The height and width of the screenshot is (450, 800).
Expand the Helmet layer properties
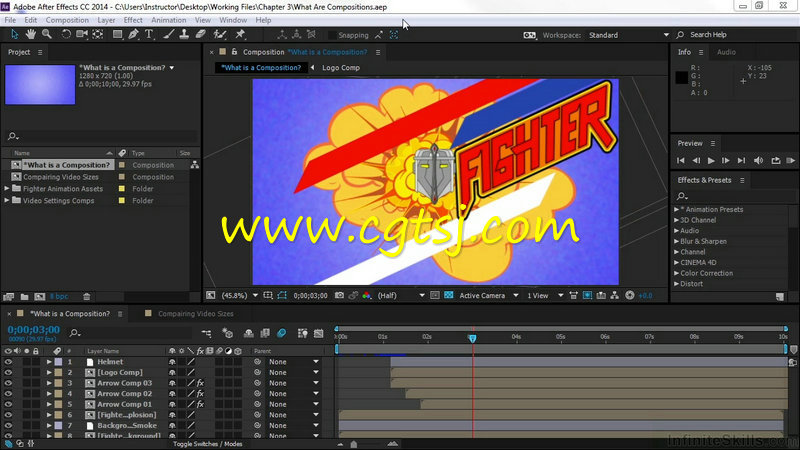tap(49, 362)
